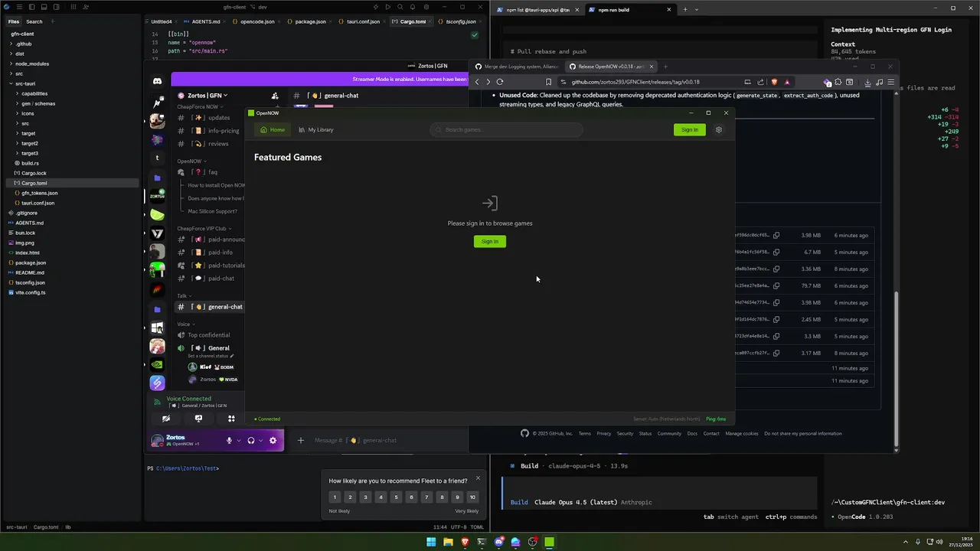Rate recommendation 10 in Fleet survey

click(x=472, y=497)
